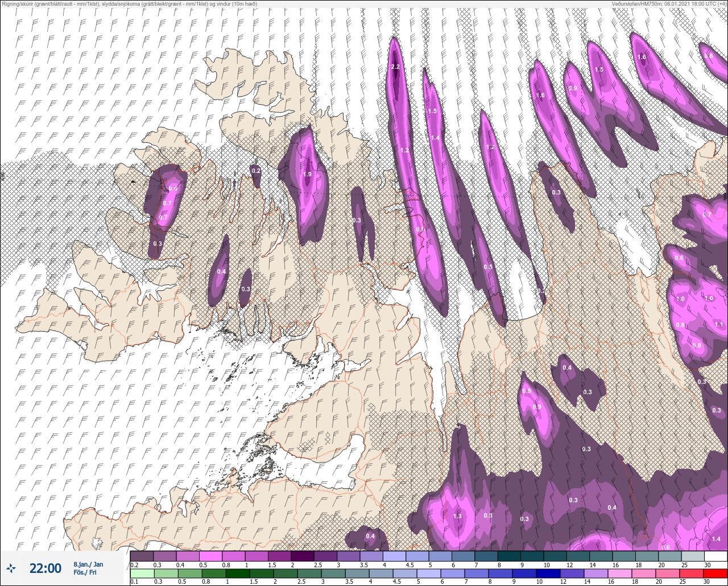Click the "8.jan./ Jan" date label
Screen dimensions: 728x586
[x=88, y=564]
